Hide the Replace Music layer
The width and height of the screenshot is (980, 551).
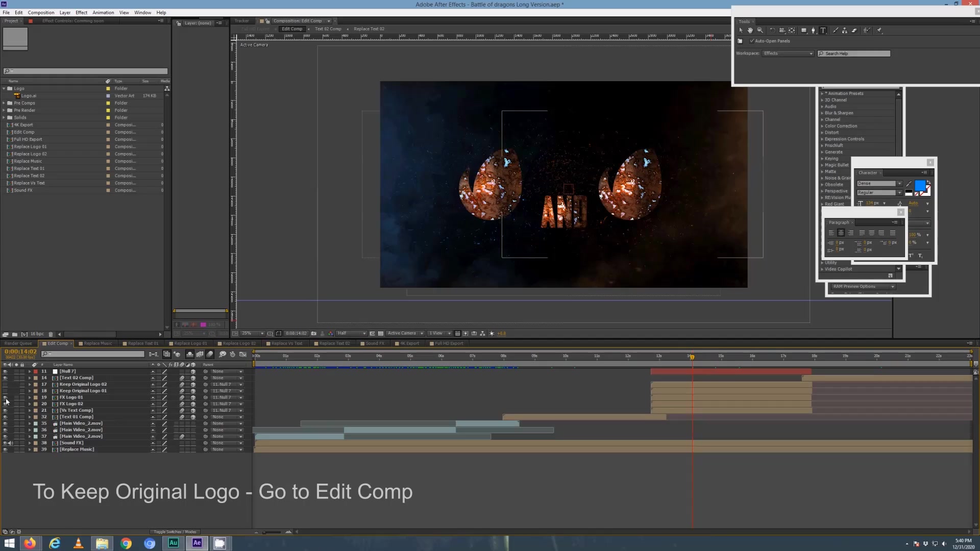pyautogui.click(x=5, y=449)
